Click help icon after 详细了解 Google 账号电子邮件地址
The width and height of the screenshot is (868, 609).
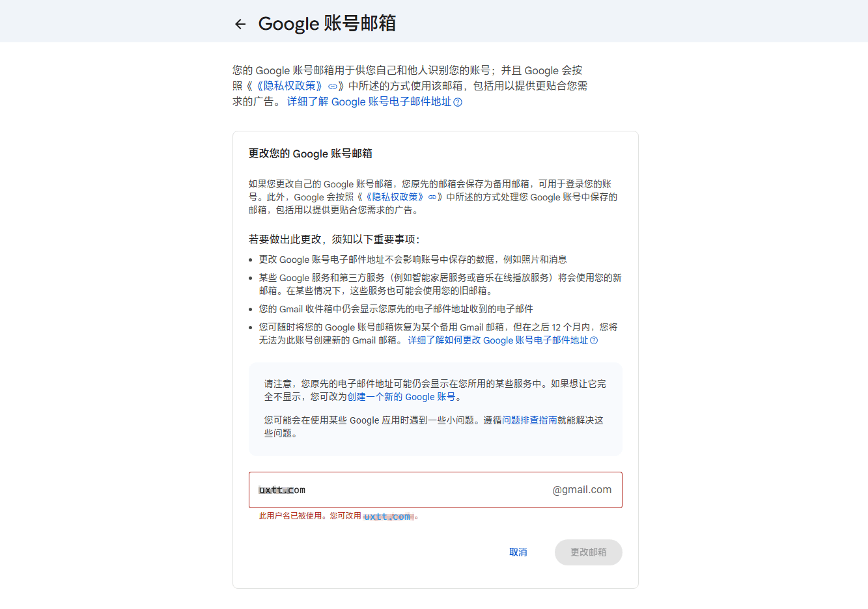[x=458, y=102]
